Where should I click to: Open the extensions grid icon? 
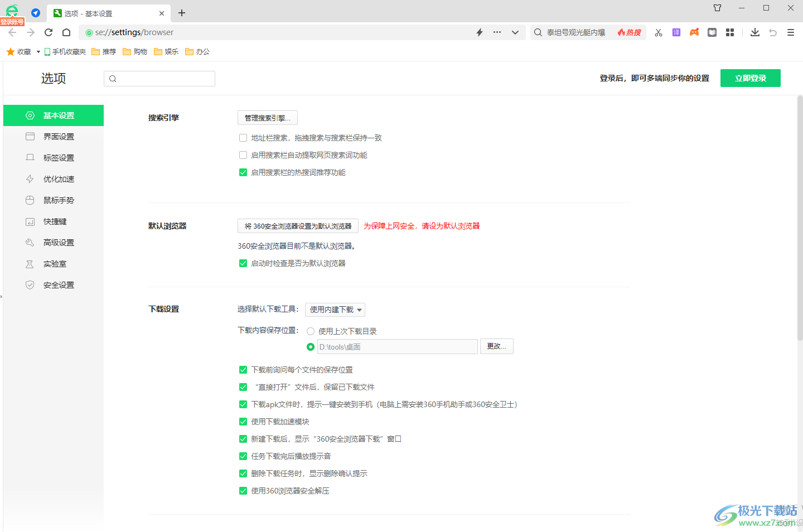click(x=730, y=32)
